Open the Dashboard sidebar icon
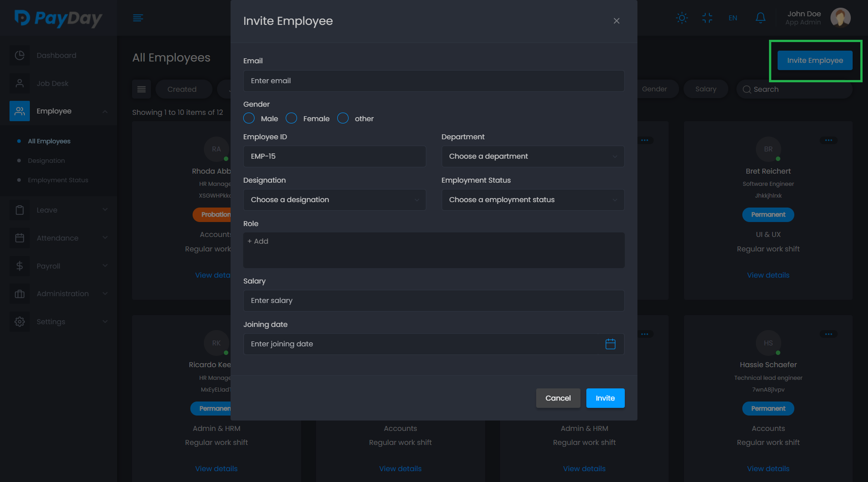The image size is (868, 482). (x=19, y=55)
